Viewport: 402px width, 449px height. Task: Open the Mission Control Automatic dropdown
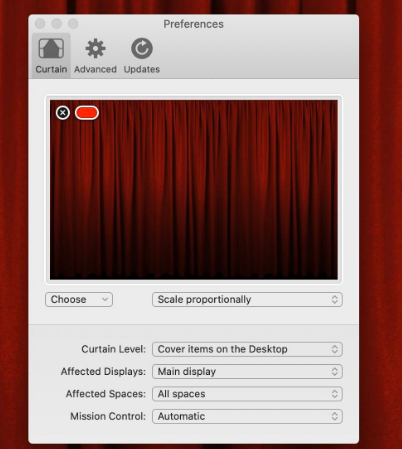(247, 416)
